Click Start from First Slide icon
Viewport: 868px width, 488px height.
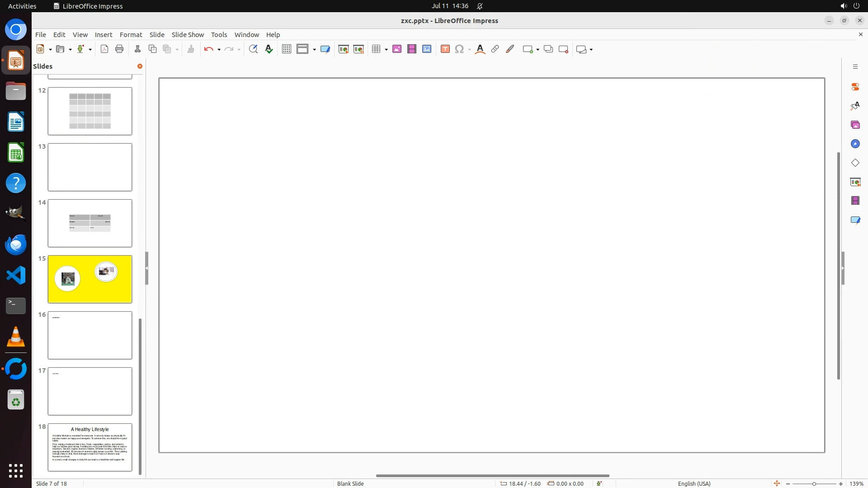(x=344, y=49)
